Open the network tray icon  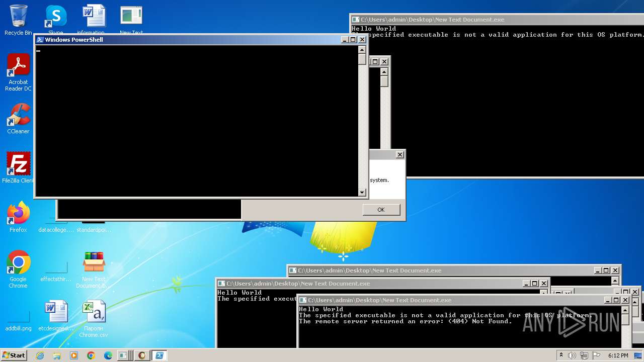[x=584, y=355]
